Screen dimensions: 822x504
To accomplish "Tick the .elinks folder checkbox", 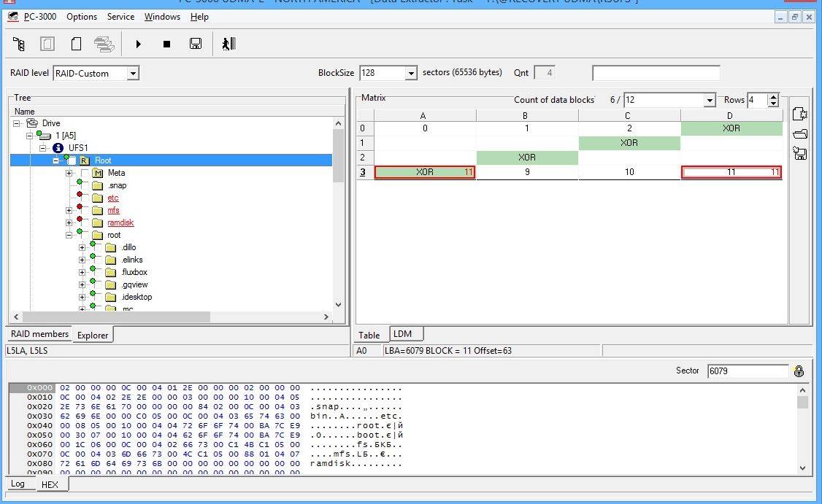I will click(x=98, y=260).
